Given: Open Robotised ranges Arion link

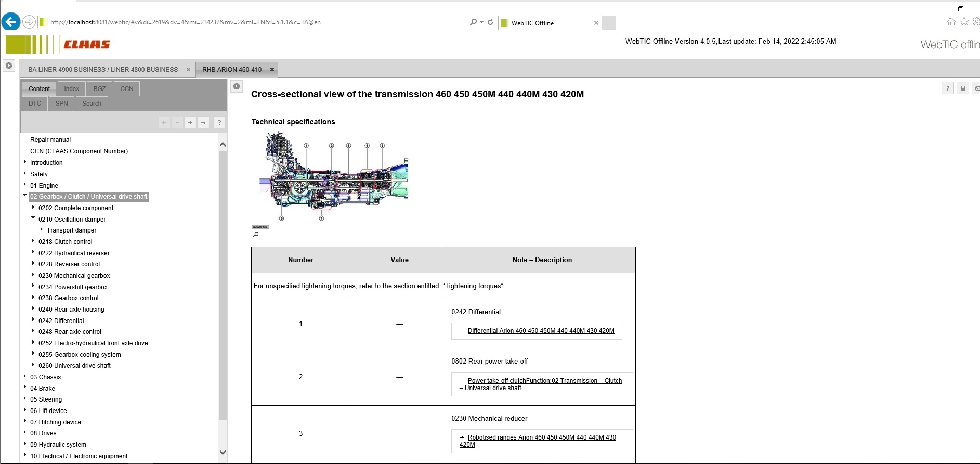Looking at the screenshot, I should pos(538,441).
